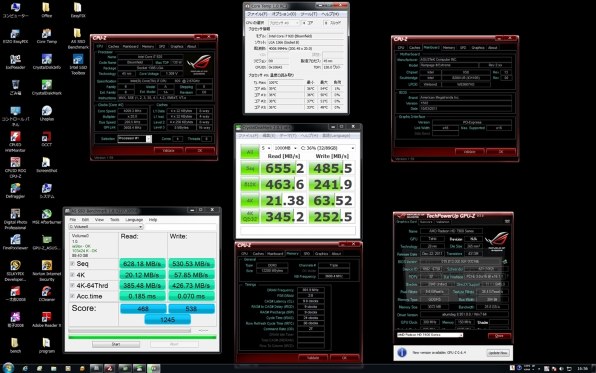Open the ScreenShot desktop shortcut

pyautogui.click(x=47, y=165)
